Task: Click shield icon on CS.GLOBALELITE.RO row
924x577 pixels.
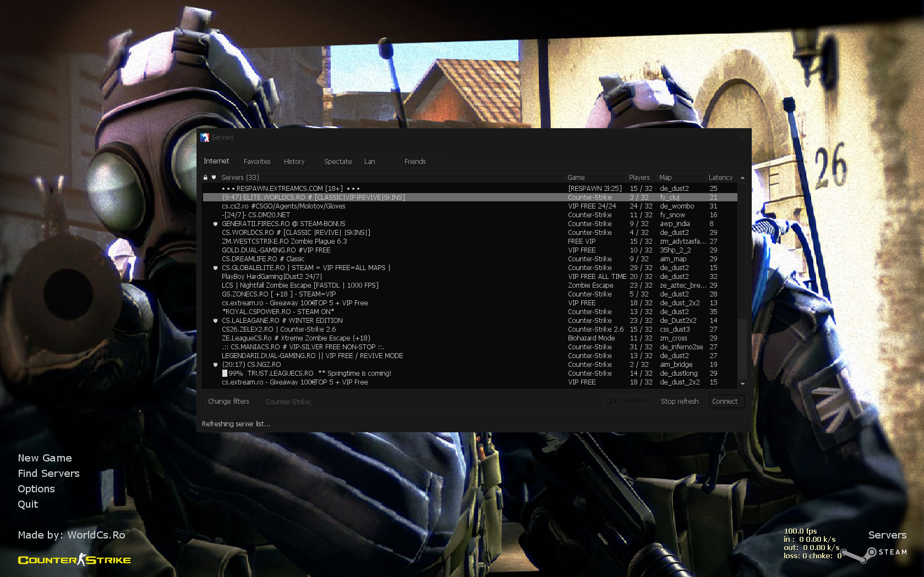Action: [x=216, y=268]
